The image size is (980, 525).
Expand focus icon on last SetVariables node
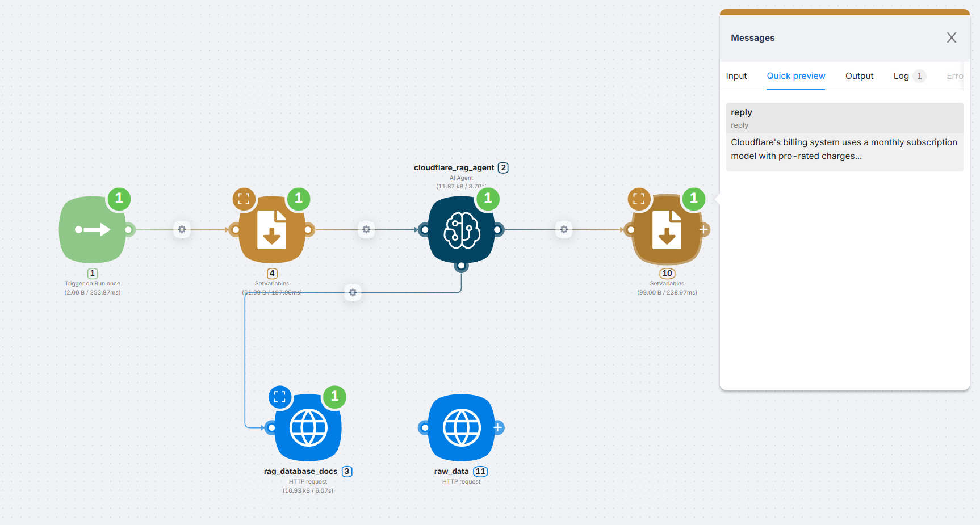click(639, 199)
